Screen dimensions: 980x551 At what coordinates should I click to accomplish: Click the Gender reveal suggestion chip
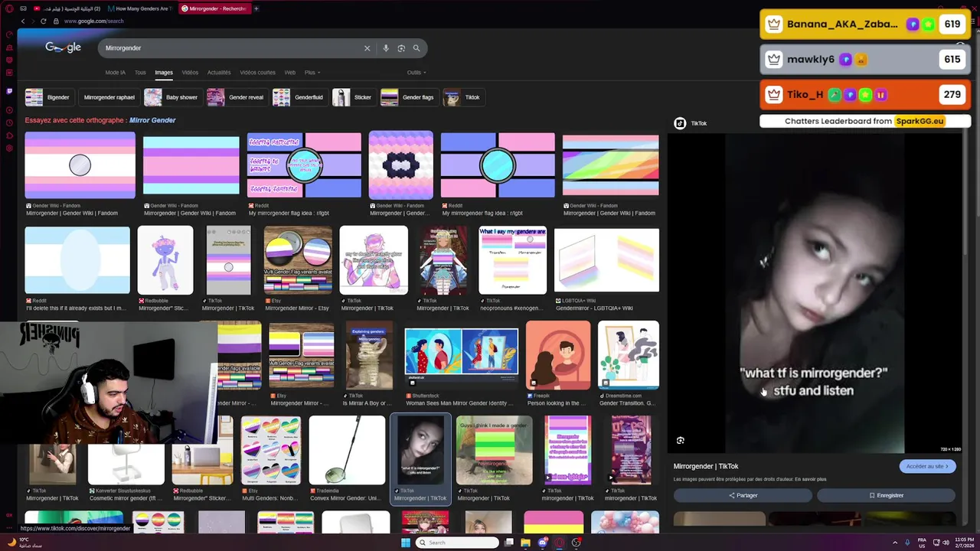(x=237, y=97)
